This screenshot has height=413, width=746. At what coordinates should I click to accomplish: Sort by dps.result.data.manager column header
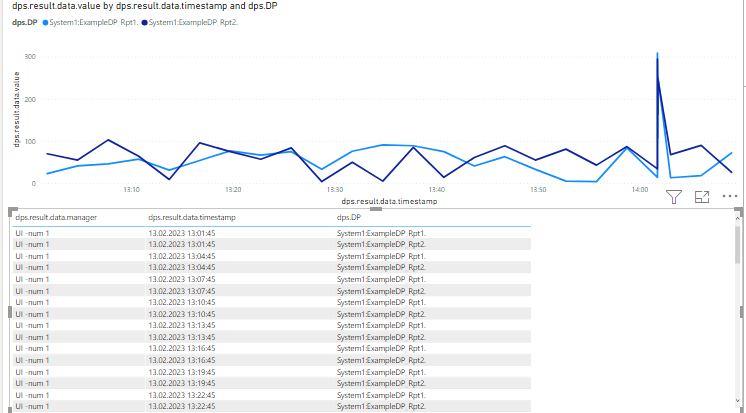55,217
